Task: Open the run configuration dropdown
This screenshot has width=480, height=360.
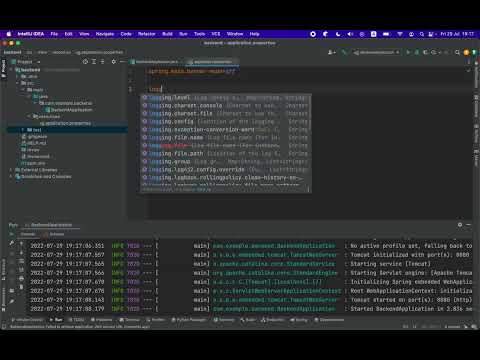Action: (x=376, y=52)
